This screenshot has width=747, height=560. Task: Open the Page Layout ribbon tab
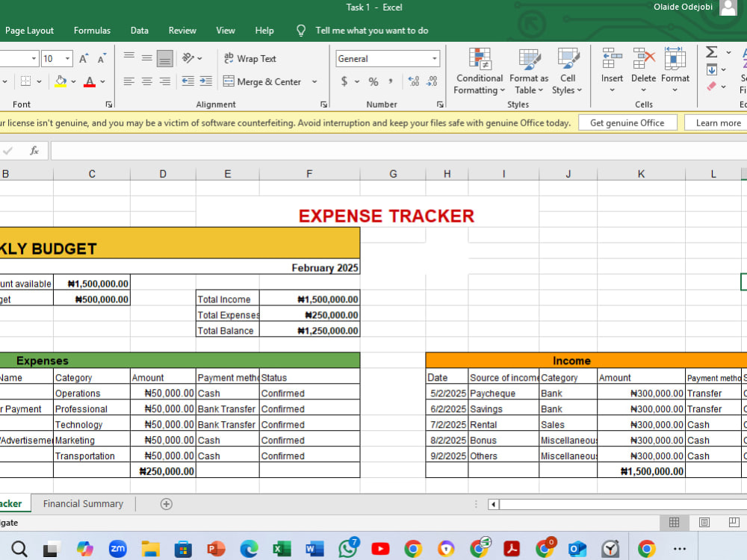(x=30, y=31)
